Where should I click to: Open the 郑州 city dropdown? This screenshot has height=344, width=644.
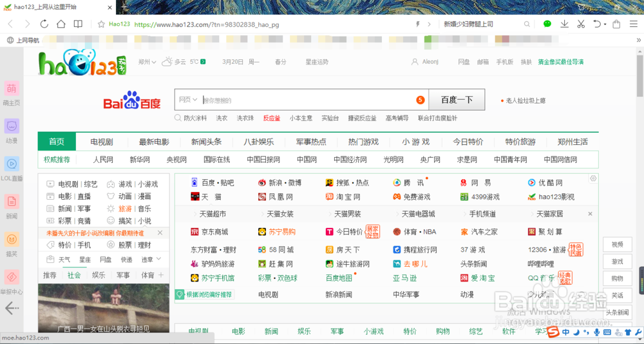(147, 62)
